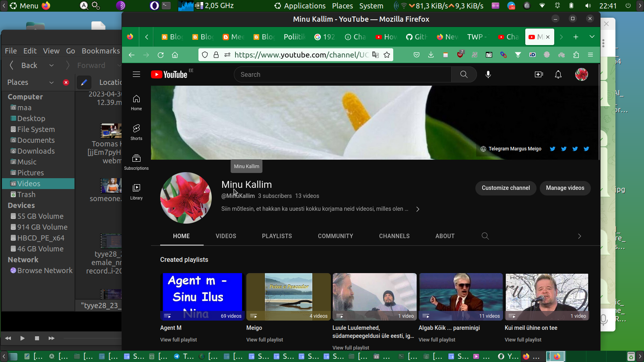Open the Places side pane dropdown
Screen dimensions: 644x362
(52, 82)
